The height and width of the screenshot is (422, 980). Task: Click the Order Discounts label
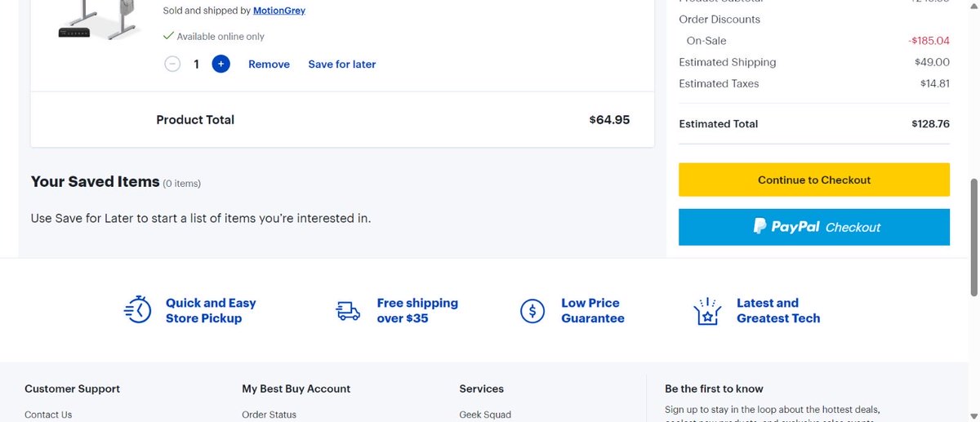[719, 20]
